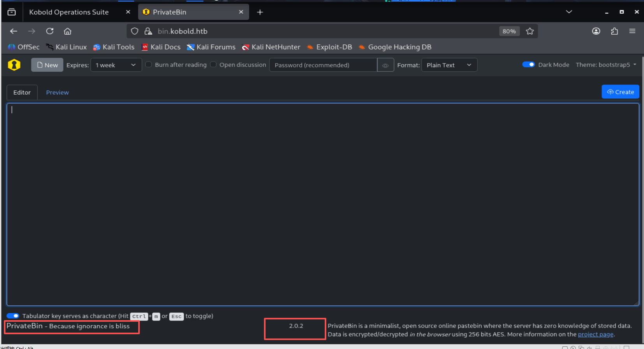The image size is (644, 349).
Task: Select the PrivateBin browser tab
Action: pos(194,12)
